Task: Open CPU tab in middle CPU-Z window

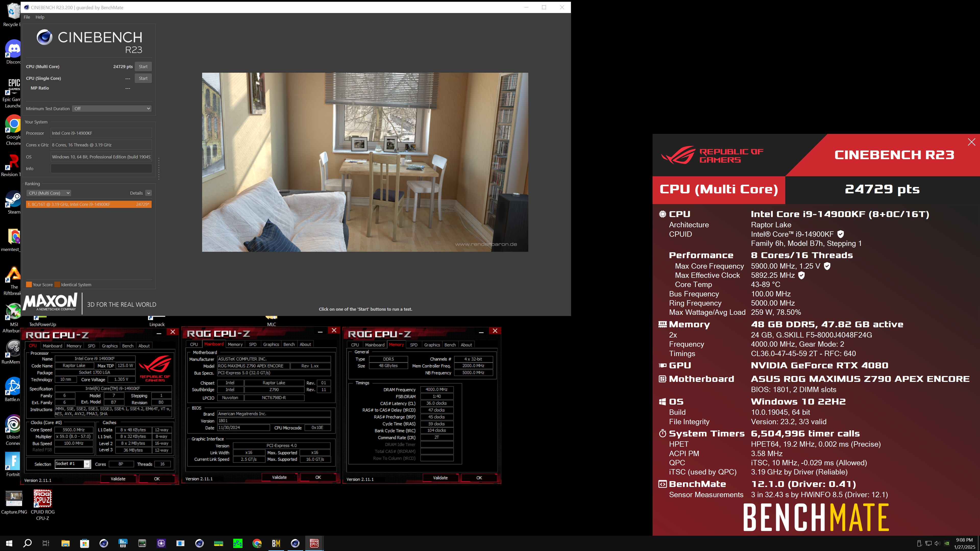Action: pyautogui.click(x=194, y=345)
